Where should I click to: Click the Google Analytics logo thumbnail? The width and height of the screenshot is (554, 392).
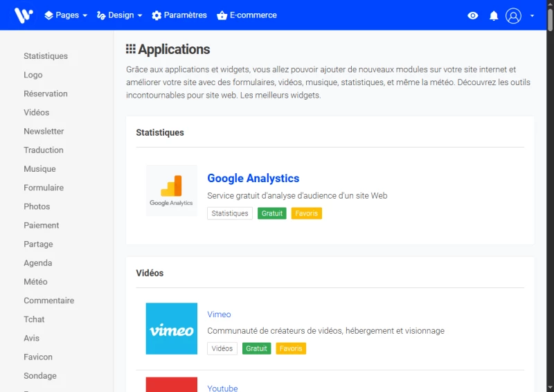pos(172,190)
